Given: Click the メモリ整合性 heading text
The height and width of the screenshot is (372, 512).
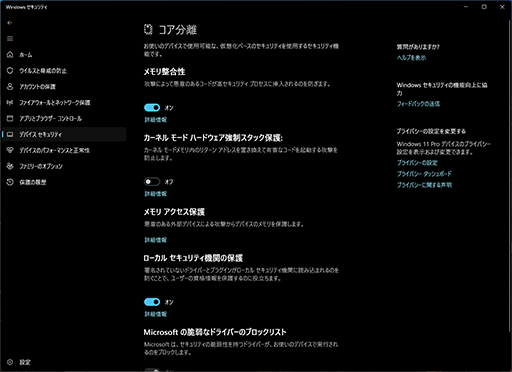Looking at the screenshot, I should (164, 72).
